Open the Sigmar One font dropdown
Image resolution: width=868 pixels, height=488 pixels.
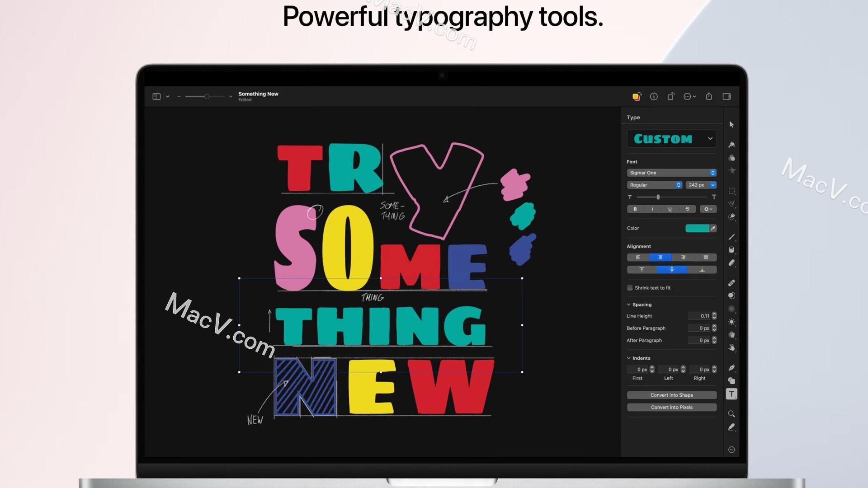click(671, 173)
